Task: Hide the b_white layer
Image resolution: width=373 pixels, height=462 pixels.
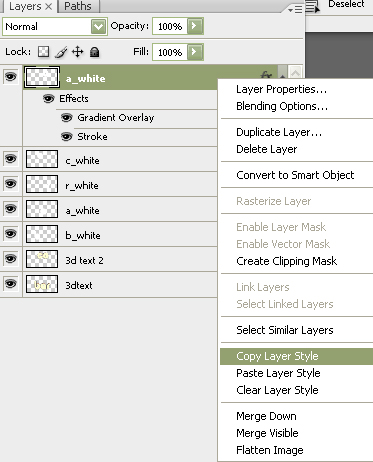Action: click(x=11, y=233)
